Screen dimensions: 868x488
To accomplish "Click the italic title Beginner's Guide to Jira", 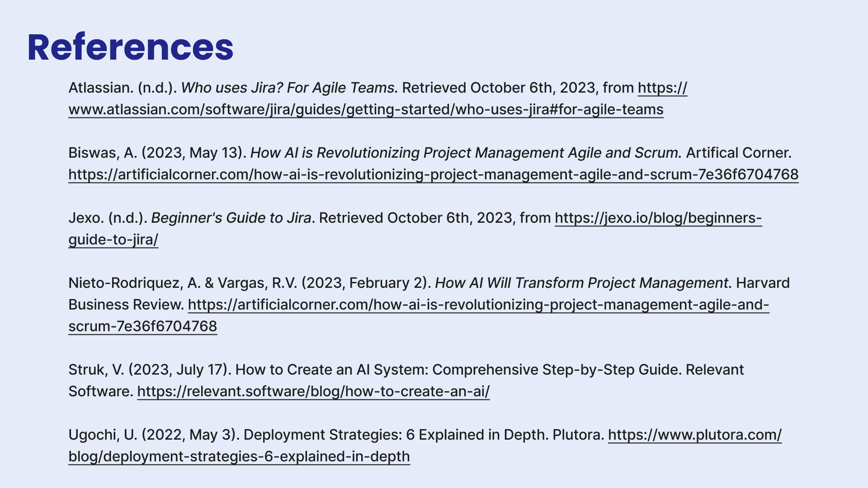I will (x=231, y=218).
